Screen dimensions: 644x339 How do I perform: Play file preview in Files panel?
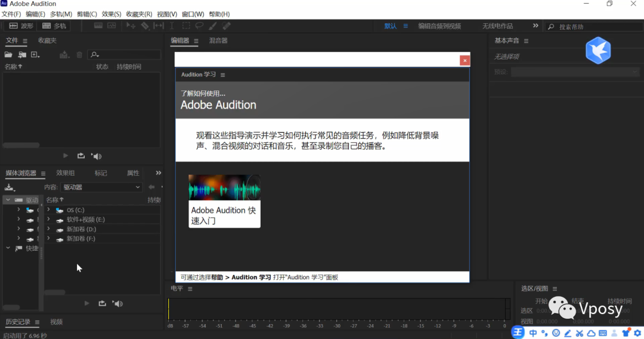66,156
